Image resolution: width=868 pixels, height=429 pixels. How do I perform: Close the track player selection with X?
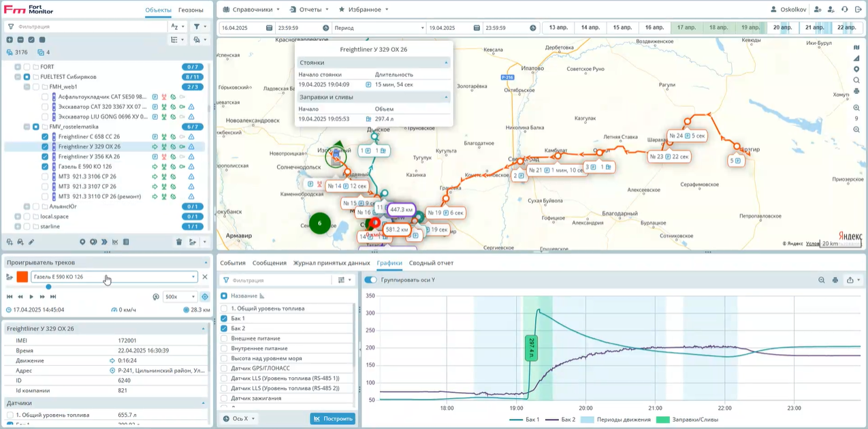click(205, 277)
